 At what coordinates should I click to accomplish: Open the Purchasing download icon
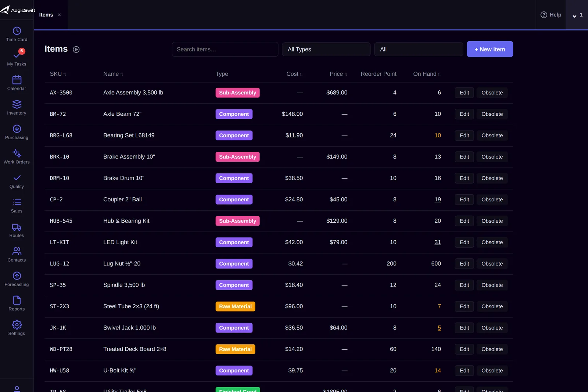pyautogui.click(x=17, y=129)
